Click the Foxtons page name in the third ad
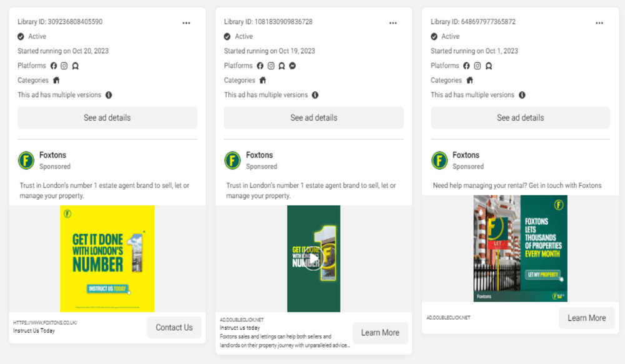625x364 pixels. [466, 155]
